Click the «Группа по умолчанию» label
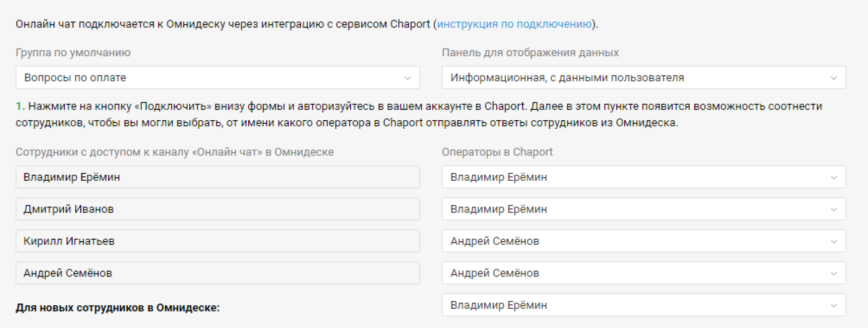 coord(73,53)
